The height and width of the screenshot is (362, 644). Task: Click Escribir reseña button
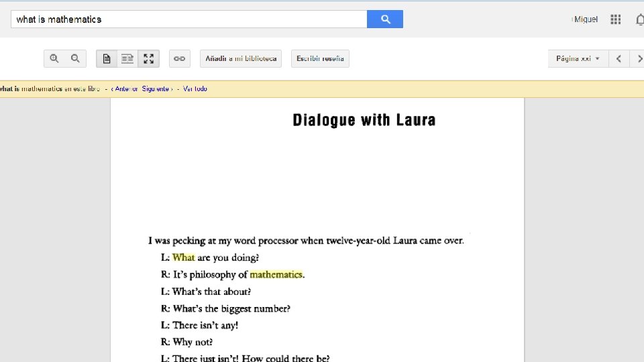320,59
